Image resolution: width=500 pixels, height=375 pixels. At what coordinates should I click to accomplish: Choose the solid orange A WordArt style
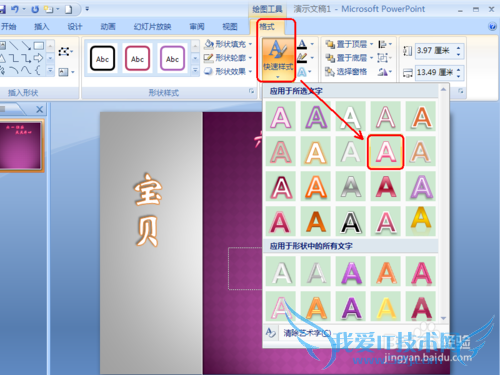coord(316,221)
